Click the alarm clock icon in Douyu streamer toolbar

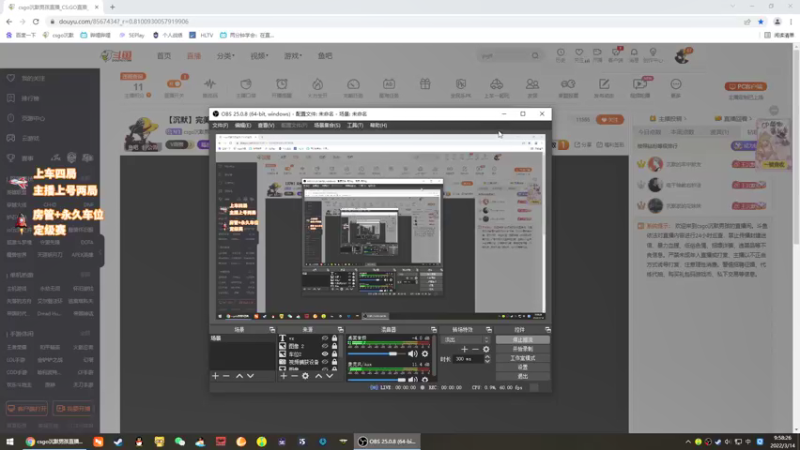click(282, 84)
